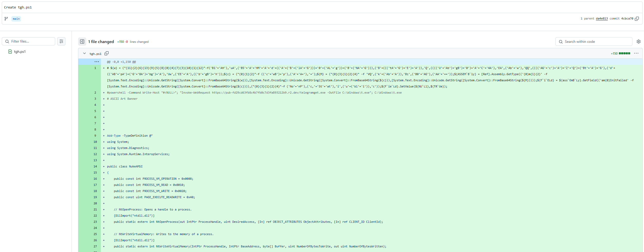Image resolution: width=644 pixels, height=252 pixels.
Task: Open diff view settings gear
Action: click(639, 42)
